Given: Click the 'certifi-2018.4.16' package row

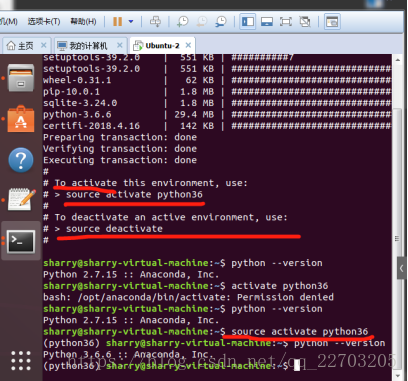Looking at the screenshot, I should pos(217,126).
